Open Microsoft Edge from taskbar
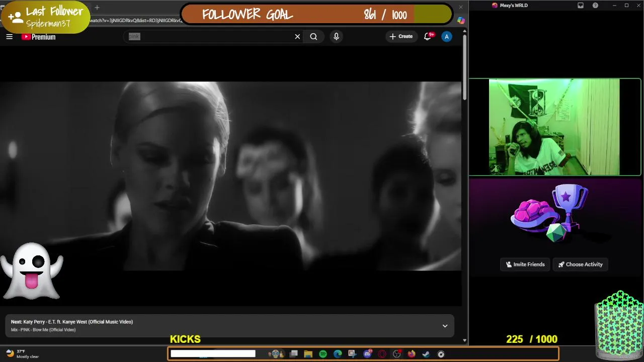This screenshot has width=644, height=362. click(x=338, y=354)
